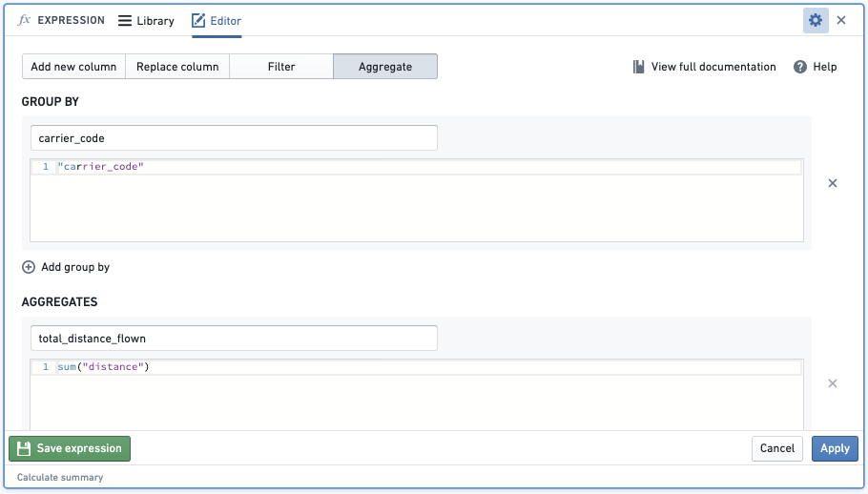Click the documentation book icon
This screenshot has width=868, height=494.
(638, 67)
